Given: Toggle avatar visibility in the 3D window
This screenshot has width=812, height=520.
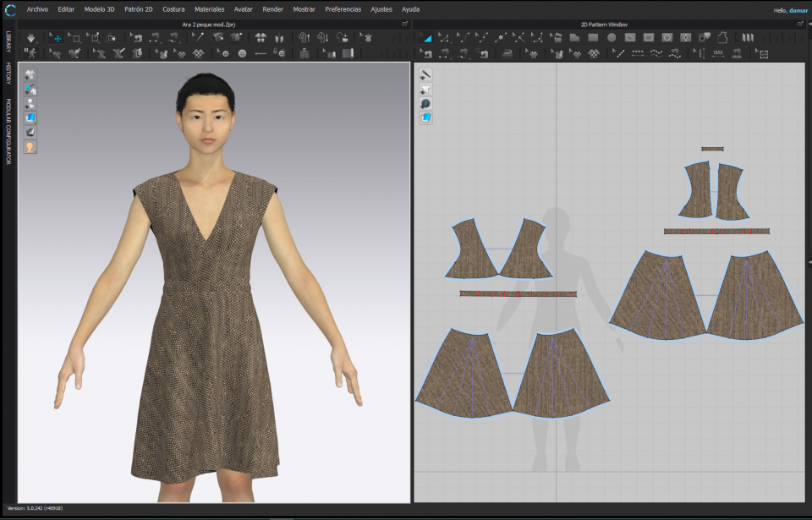Looking at the screenshot, I should point(29,103).
